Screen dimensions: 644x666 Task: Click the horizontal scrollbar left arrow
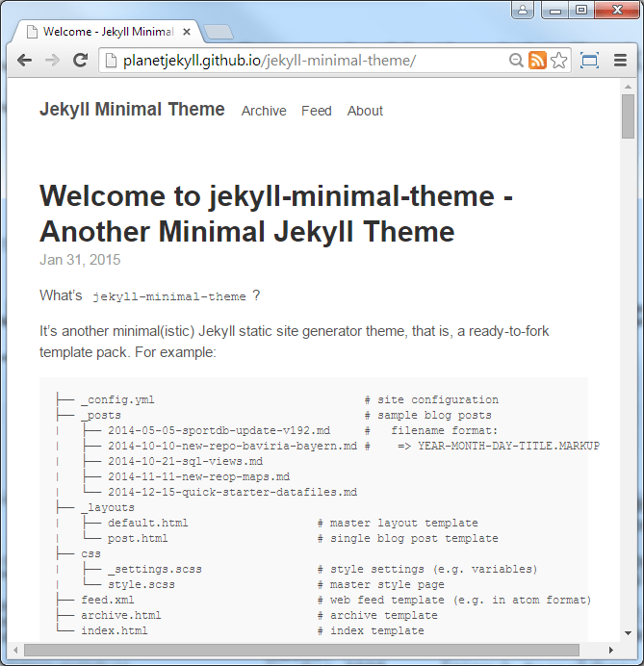coord(15,650)
